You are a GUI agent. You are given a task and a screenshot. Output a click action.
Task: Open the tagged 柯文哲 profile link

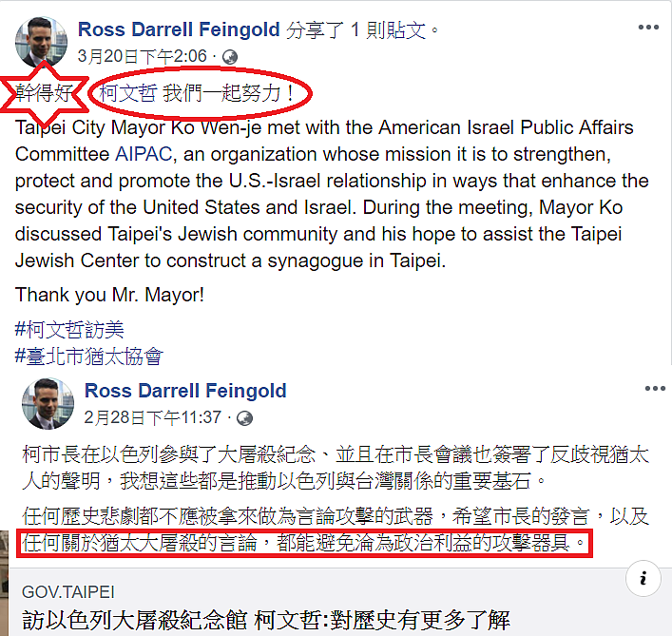coord(127,93)
